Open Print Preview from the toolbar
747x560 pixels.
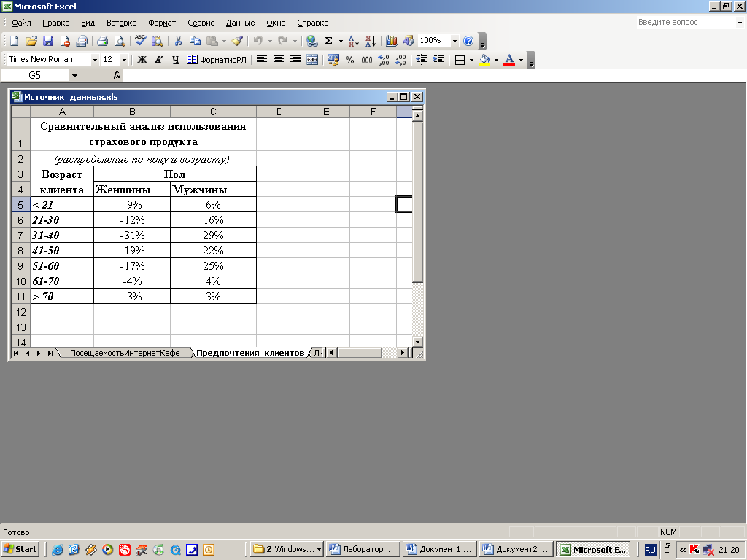click(120, 41)
